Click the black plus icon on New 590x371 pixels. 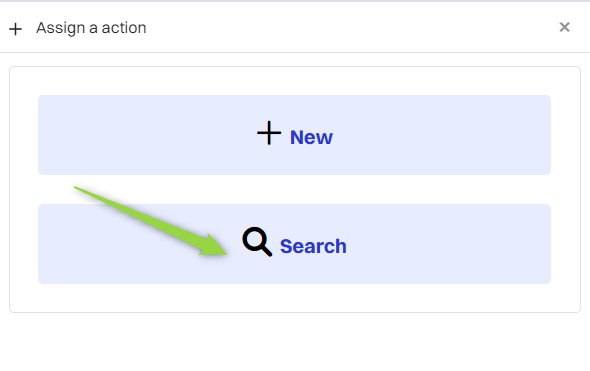[269, 133]
